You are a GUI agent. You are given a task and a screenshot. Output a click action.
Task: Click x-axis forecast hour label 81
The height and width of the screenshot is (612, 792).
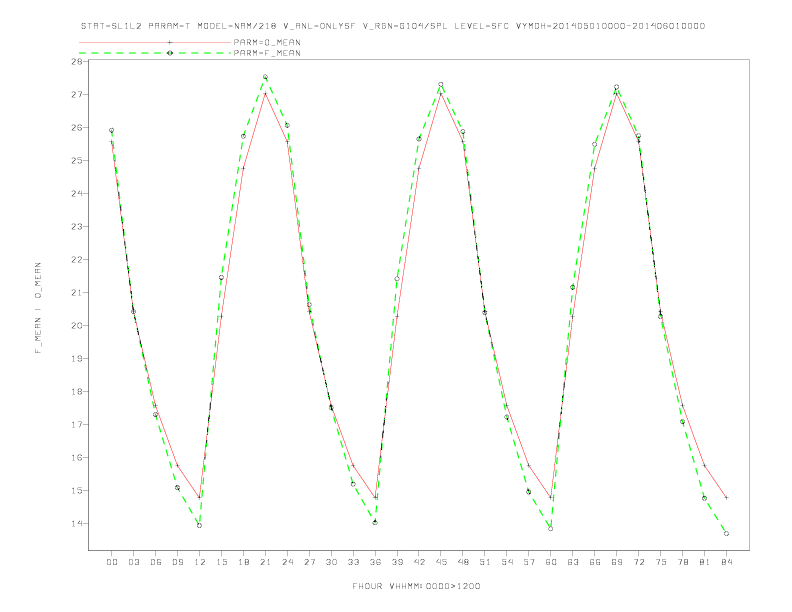pyautogui.click(x=705, y=562)
